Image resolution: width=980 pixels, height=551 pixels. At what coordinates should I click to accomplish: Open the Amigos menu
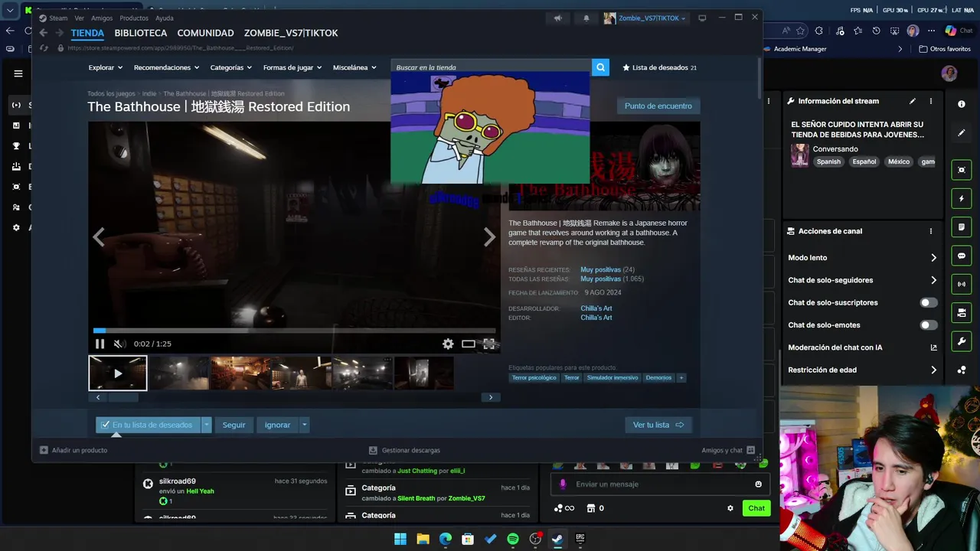(102, 18)
